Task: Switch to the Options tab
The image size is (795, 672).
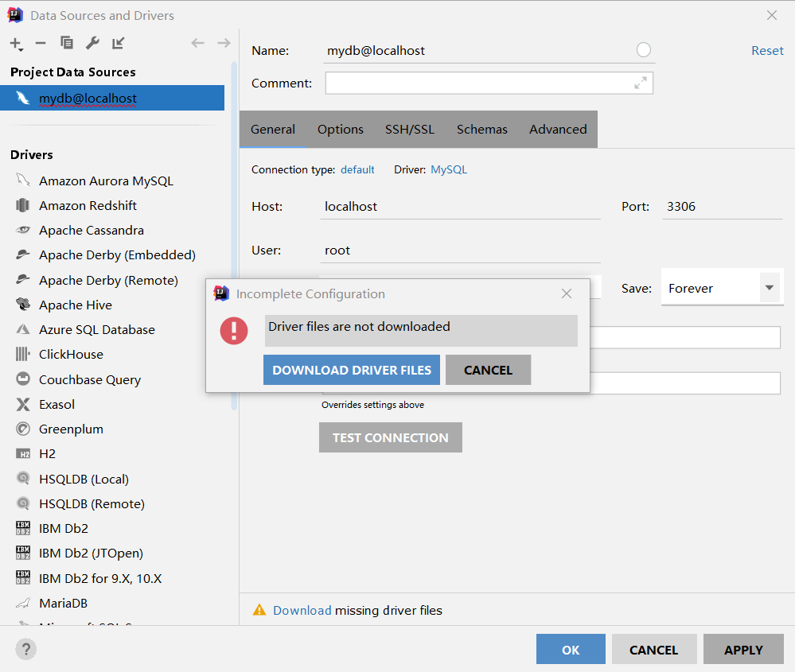Action: (x=341, y=129)
